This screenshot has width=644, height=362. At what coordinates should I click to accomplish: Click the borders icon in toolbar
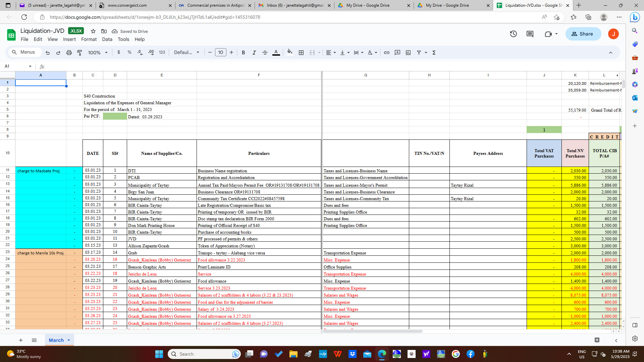coord(301,53)
